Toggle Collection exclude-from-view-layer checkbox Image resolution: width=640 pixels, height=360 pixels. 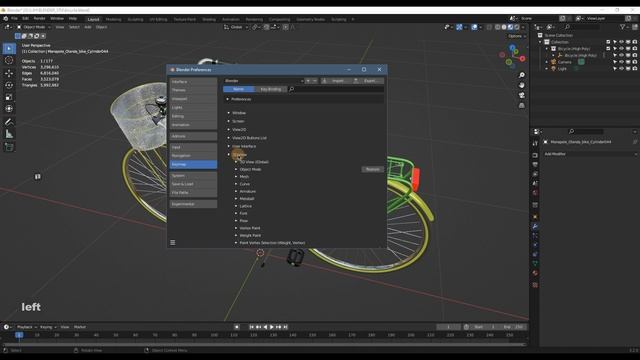608,42
